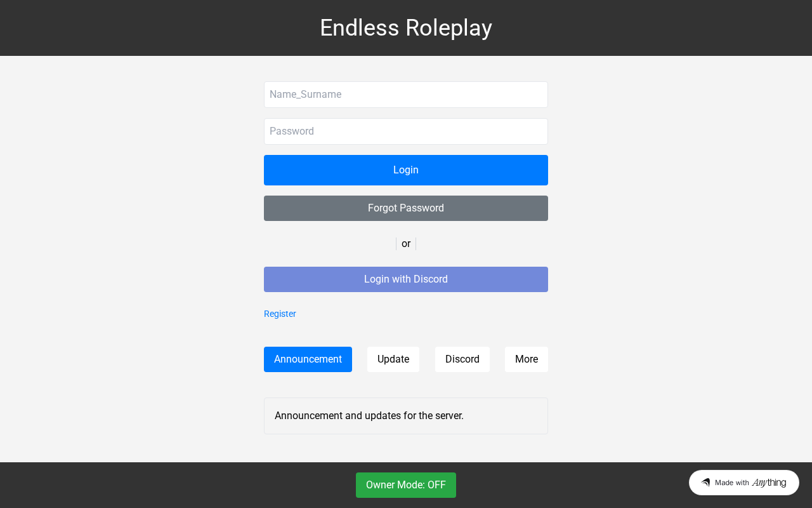
Task: Click the "Made with" text in badge
Action: click(x=732, y=483)
